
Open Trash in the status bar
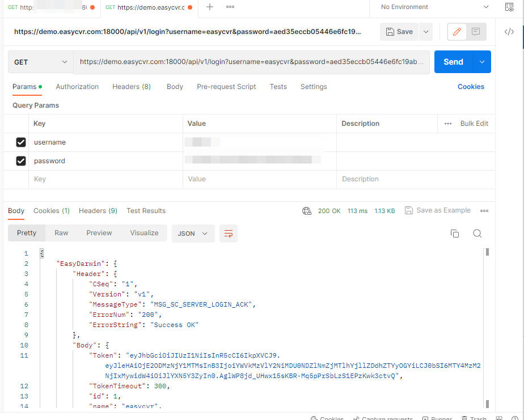pyautogui.click(x=474, y=418)
